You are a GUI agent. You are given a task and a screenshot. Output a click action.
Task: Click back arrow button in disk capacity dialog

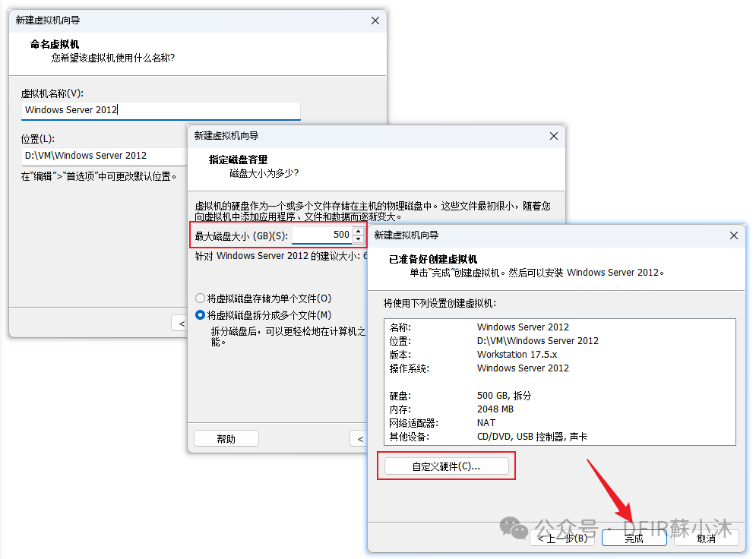pos(359,438)
